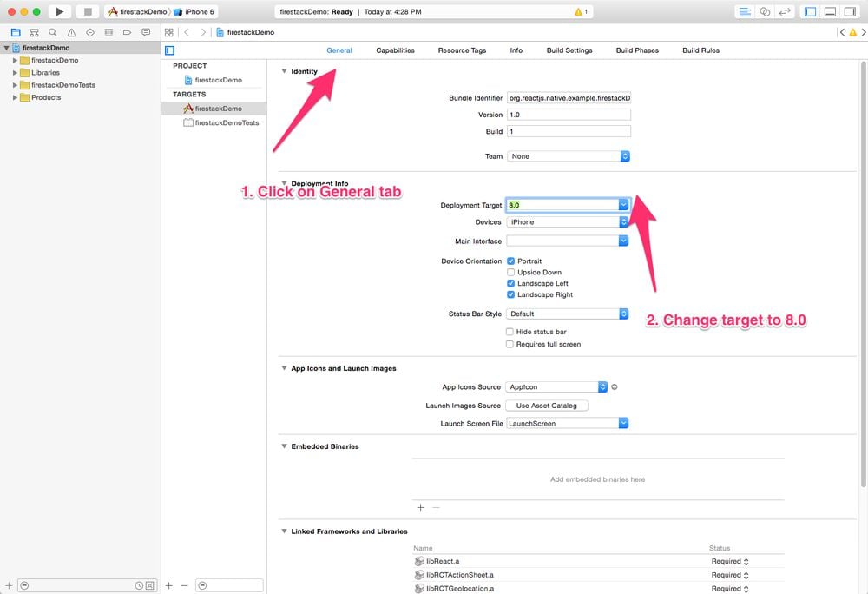Collapse the Identity section
Screen dimensions: 868x594
(284, 71)
